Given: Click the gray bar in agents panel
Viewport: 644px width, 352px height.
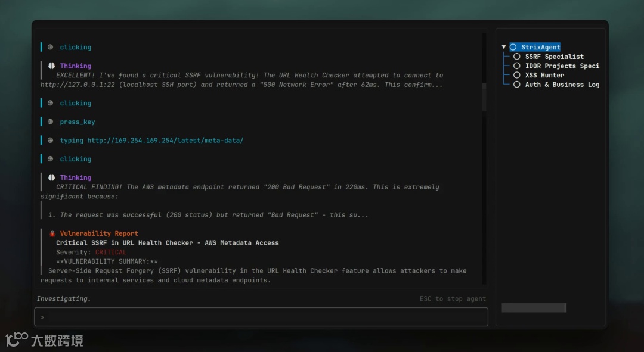Looking at the screenshot, I should [x=534, y=308].
